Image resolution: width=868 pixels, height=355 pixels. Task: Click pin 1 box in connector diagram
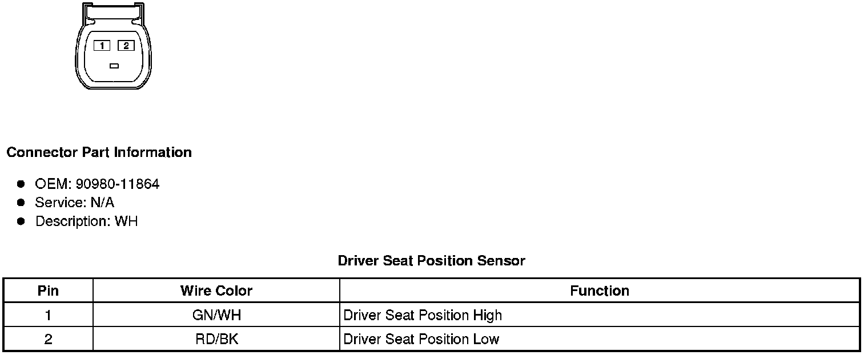coord(102,46)
